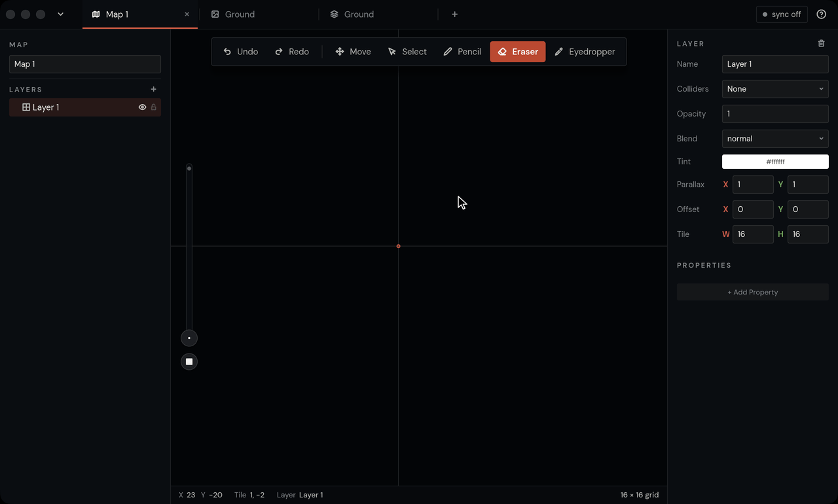
Task: Open the Tint color swatch
Action: 775,162
